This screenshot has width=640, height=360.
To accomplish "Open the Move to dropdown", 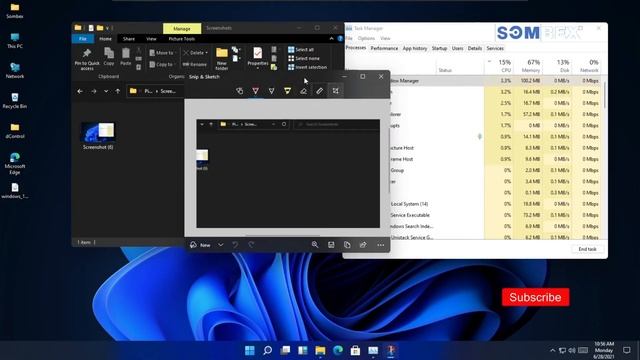I will pyautogui.click(x=162, y=53).
